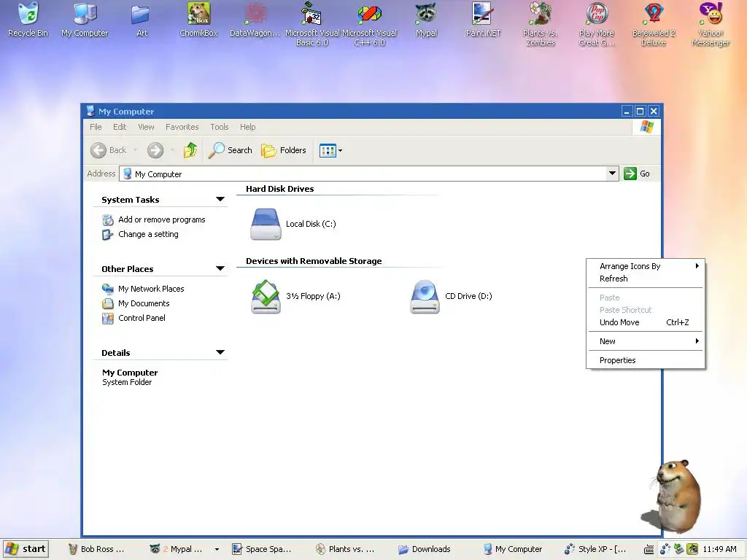747x560 pixels.
Task: Expand the Mypal taskbar group
Action: coord(217,550)
